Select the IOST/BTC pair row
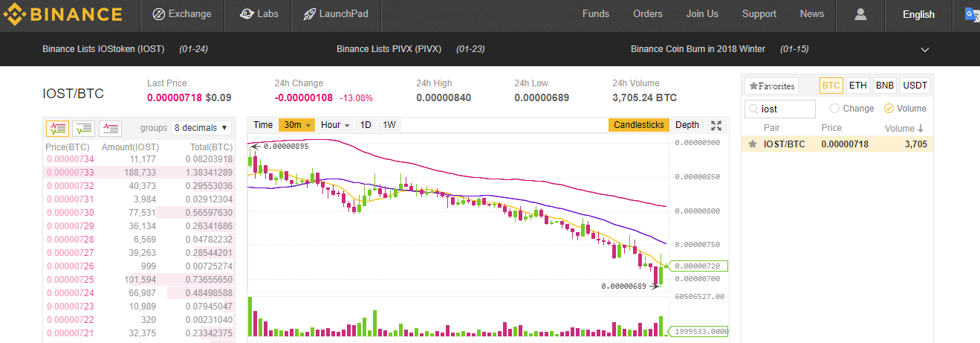980x343 pixels. click(837, 144)
